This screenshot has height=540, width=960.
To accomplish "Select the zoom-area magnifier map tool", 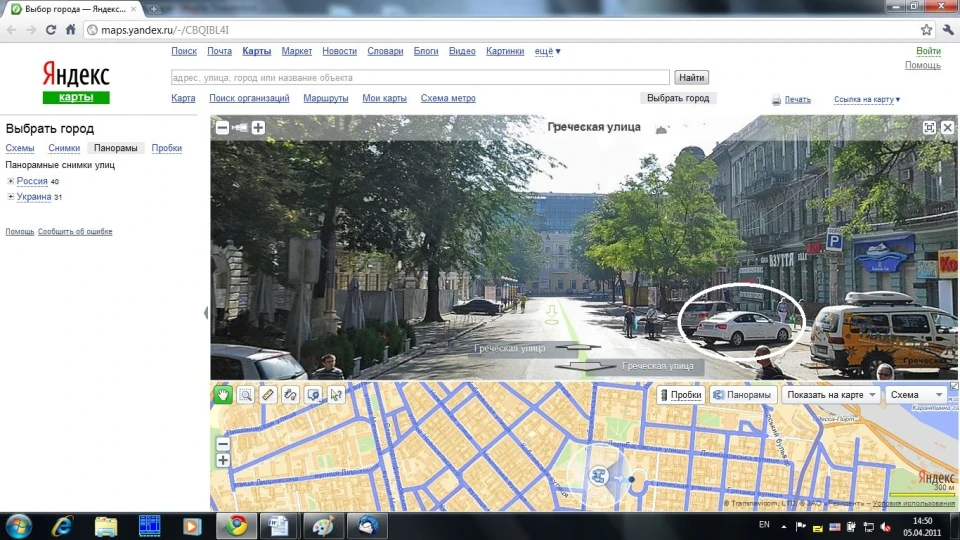I will click(246, 395).
